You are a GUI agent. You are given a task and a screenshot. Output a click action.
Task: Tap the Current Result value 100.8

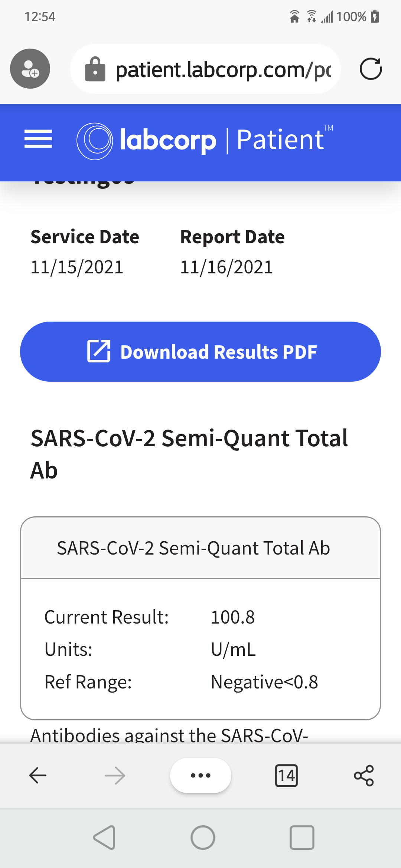[233, 617]
